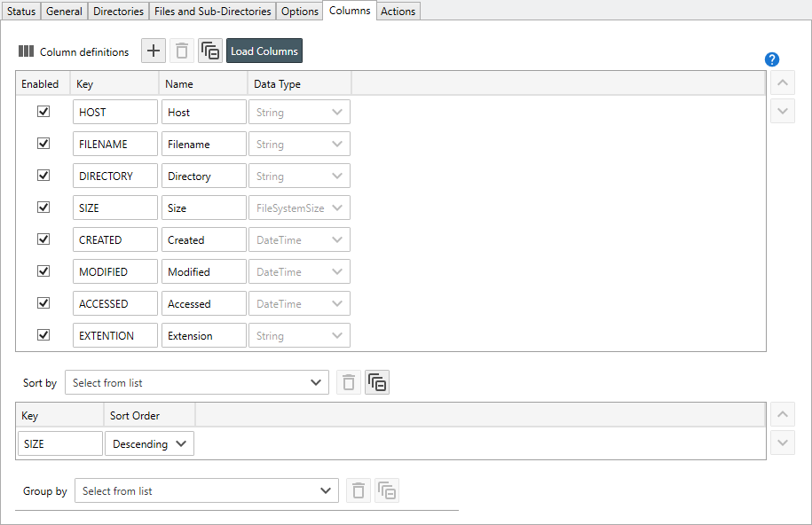Click the Sort by remove-all icon
Screen dimensions: 812x525
(377, 383)
